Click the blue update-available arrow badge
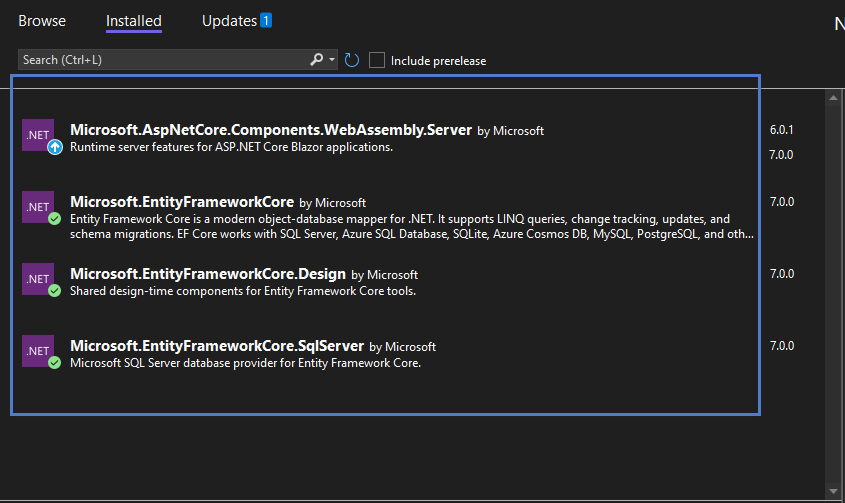Viewport: 845px width, 503px height. 55,147
